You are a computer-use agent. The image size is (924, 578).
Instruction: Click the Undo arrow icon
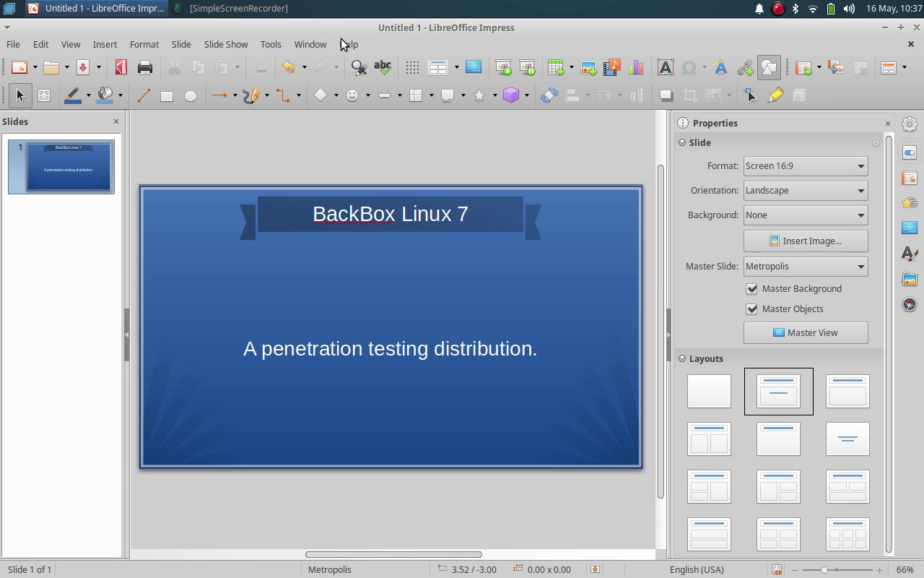click(x=288, y=67)
